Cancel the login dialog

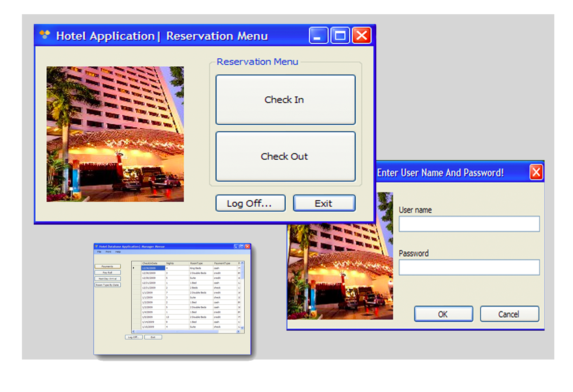(x=509, y=314)
